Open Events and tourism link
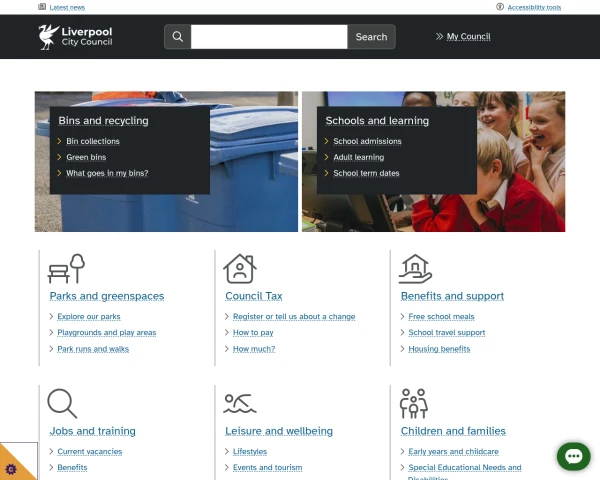The width and height of the screenshot is (600, 480). (x=267, y=467)
